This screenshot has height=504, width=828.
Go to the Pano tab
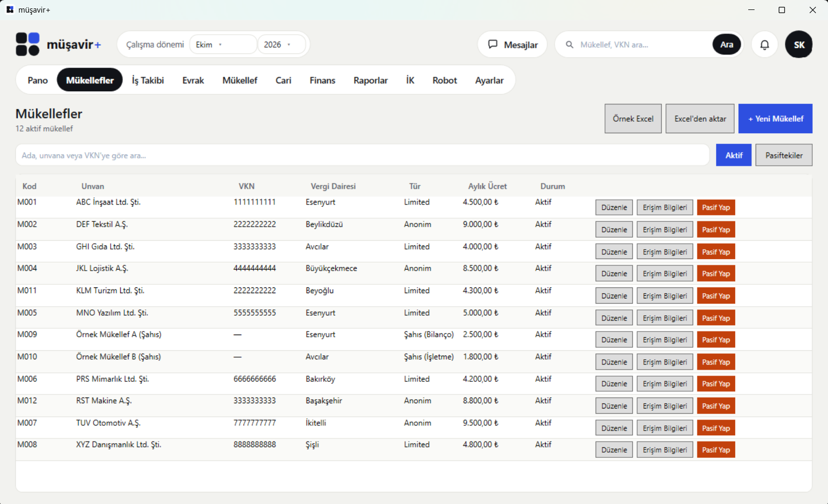click(38, 80)
